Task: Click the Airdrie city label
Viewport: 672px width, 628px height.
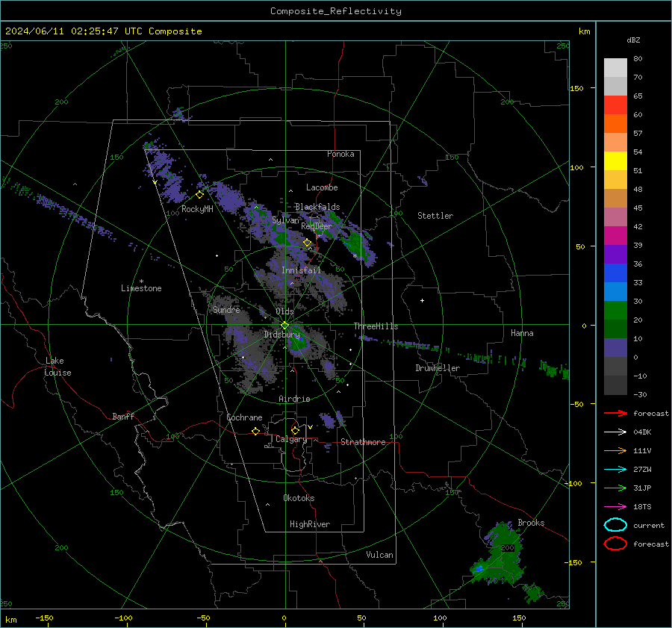Action: click(x=294, y=399)
